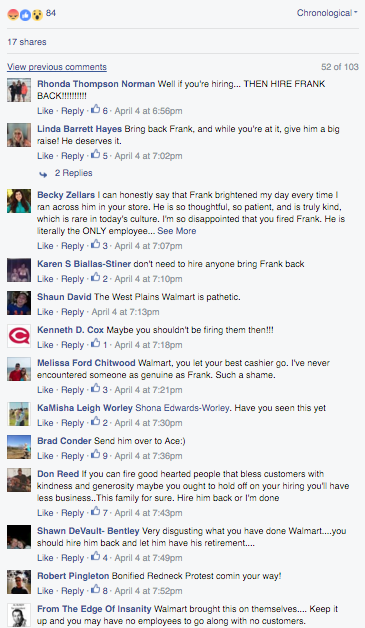365x628 pixels.
Task: Open From The Edge Of Insanity page
Action: [94, 609]
